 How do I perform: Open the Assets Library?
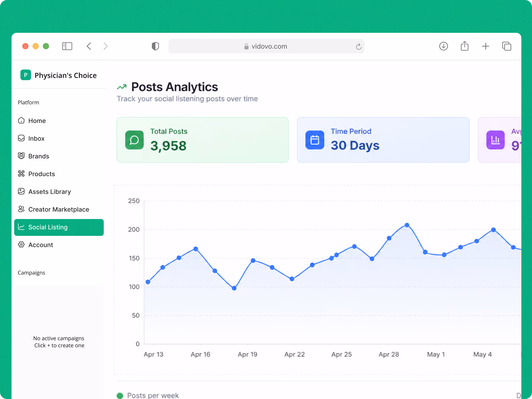[x=59, y=192]
